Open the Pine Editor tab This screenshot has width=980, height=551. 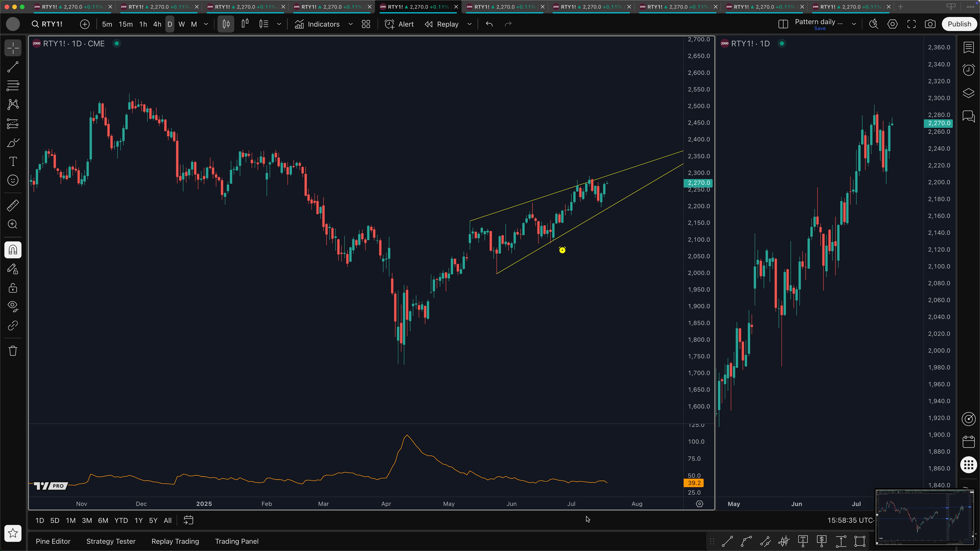[x=53, y=542]
